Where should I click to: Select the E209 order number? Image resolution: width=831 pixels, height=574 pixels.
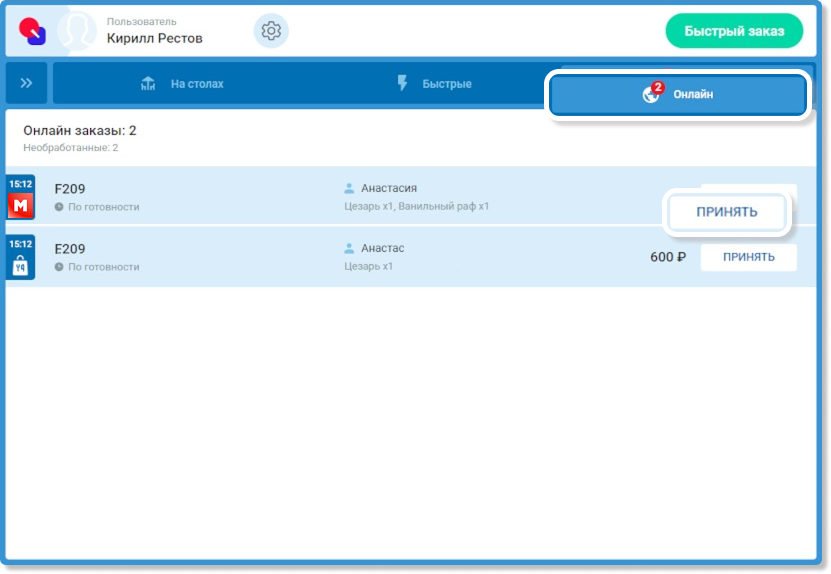70,248
